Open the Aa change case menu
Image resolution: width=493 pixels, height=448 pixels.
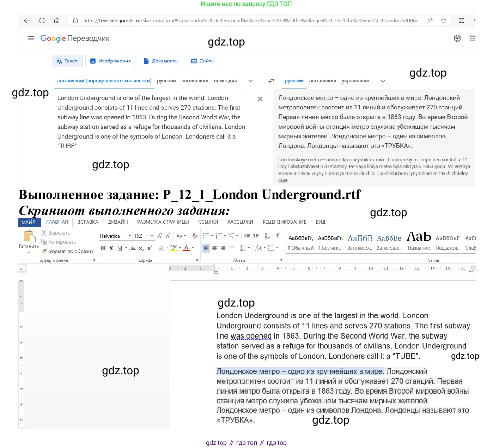coord(181,236)
